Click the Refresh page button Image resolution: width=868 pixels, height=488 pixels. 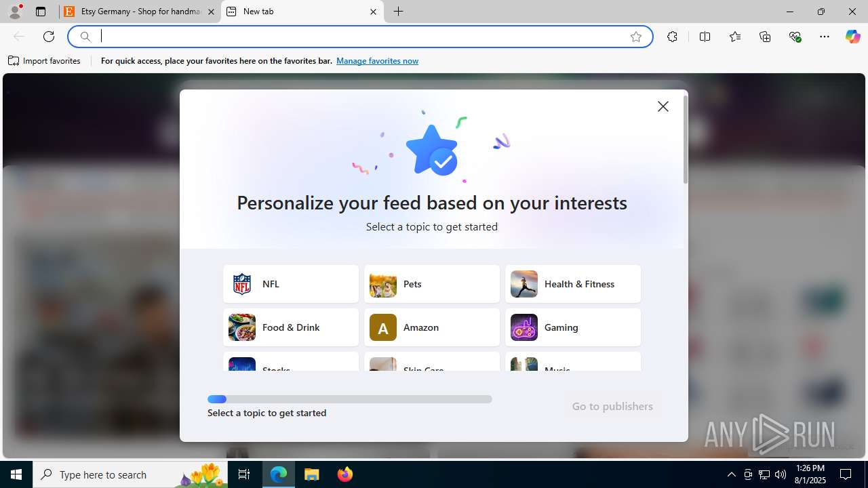pyautogui.click(x=49, y=37)
